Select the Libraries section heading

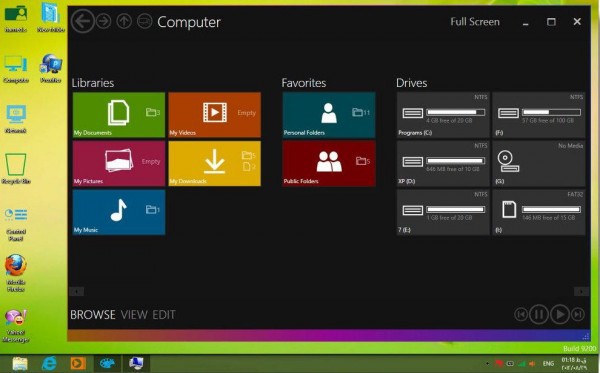pyautogui.click(x=93, y=83)
